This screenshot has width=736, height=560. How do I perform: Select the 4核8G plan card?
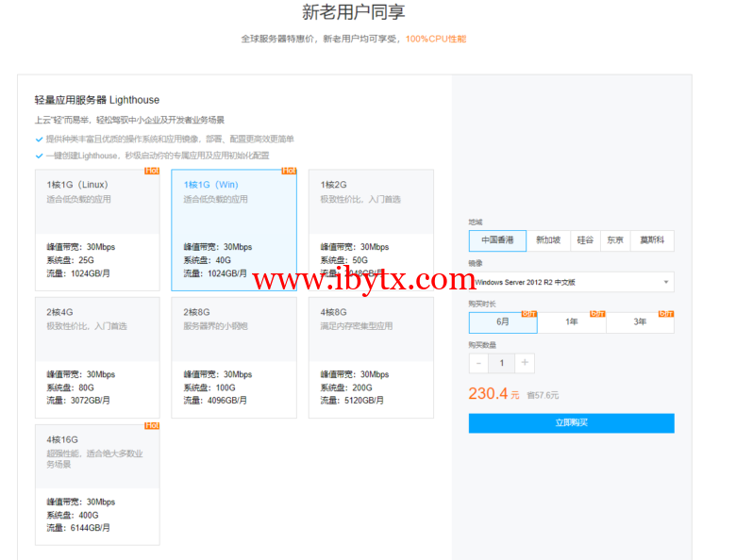[x=371, y=357]
